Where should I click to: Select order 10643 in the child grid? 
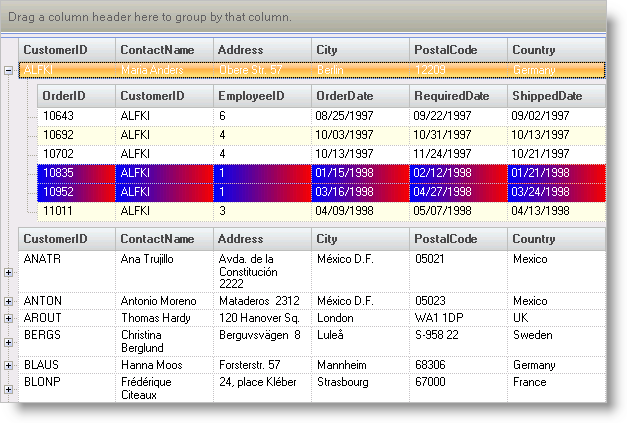[76, 116]
